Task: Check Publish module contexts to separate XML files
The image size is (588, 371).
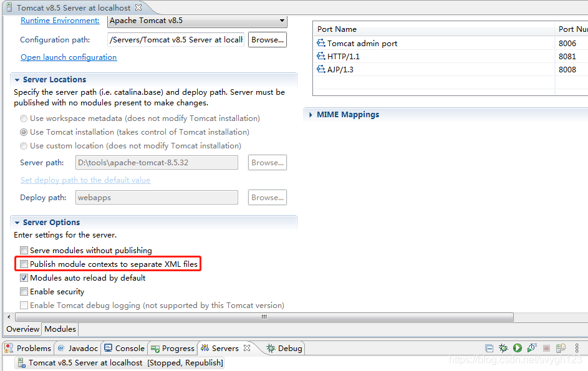Action: (x=24, y=264)
